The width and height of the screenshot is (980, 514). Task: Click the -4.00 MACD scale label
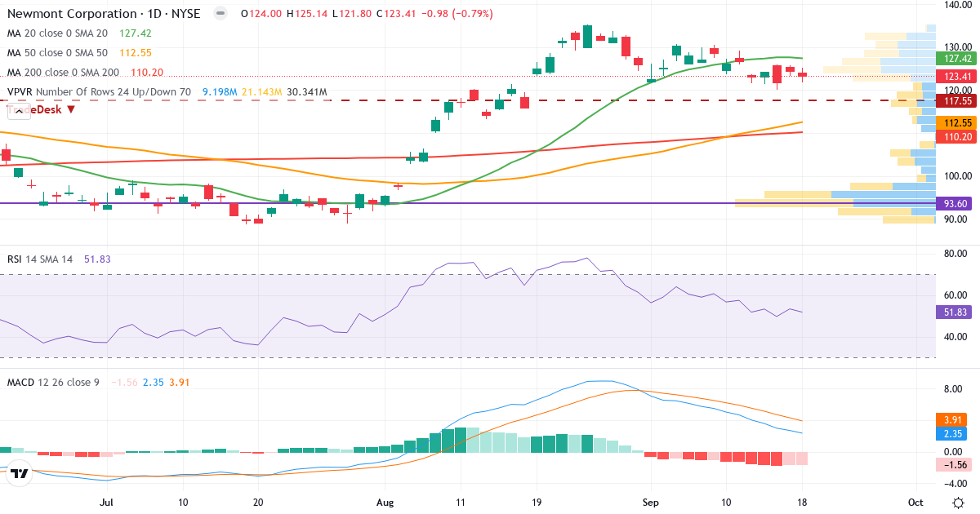click(x=956, y=483)
